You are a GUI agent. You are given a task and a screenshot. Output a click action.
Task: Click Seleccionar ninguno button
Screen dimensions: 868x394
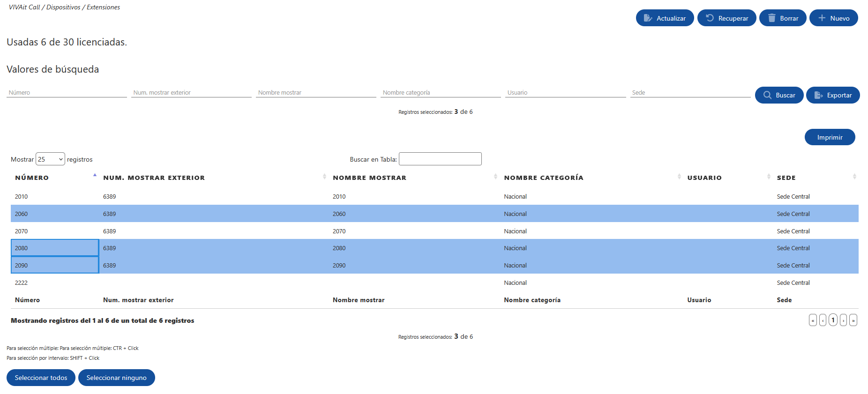pos(116,378)
